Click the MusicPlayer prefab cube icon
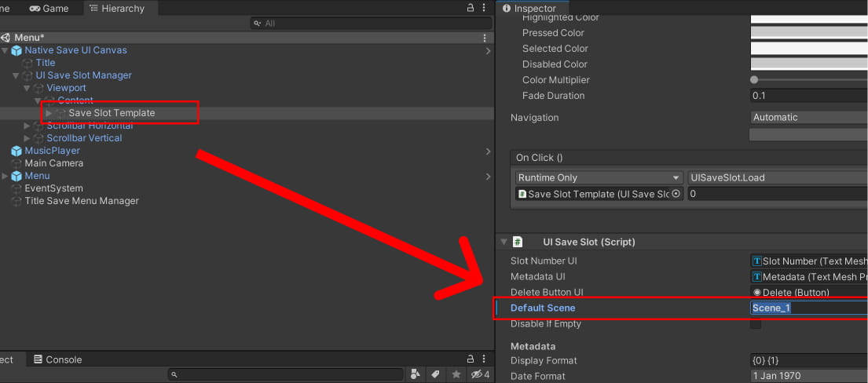The height and width of the screenshot is (383, 868). [x=16, y=151]
